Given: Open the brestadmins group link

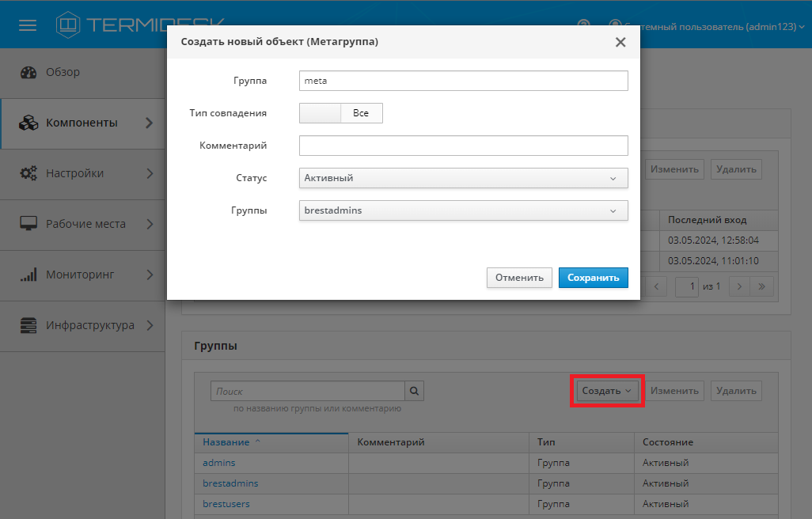Looking at the screenshot, I should [x=230, y=483].
